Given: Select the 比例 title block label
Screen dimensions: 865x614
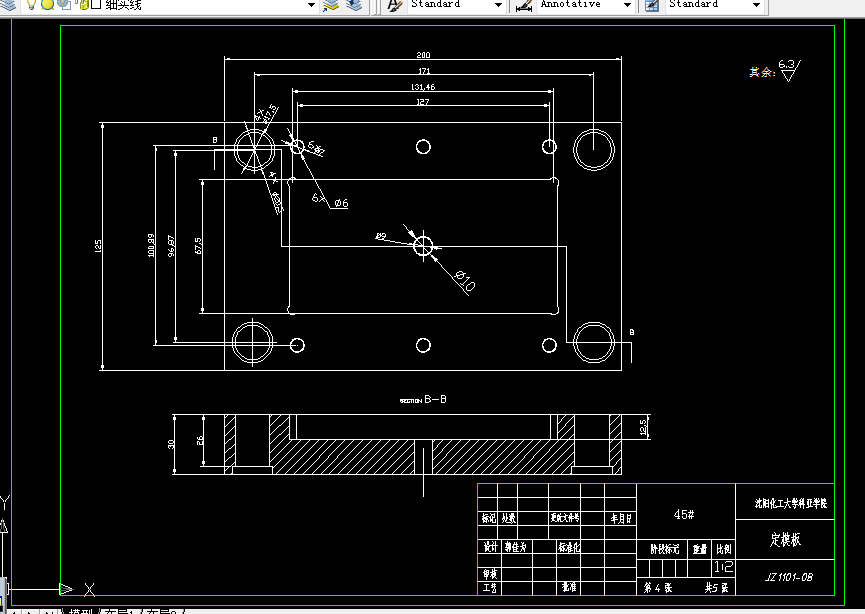Looking at the screenshot, I should click(x=724, y=549).
